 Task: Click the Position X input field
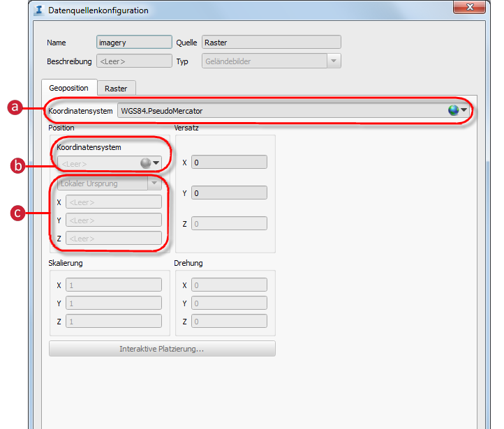[114, 202]
